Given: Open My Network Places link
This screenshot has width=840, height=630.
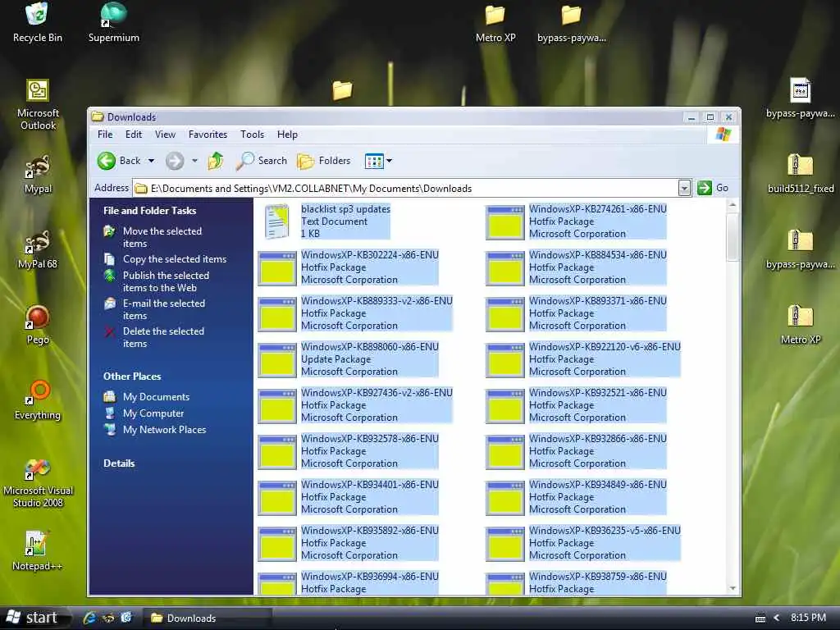Looking at the screenshot, I should click(164, 430).
